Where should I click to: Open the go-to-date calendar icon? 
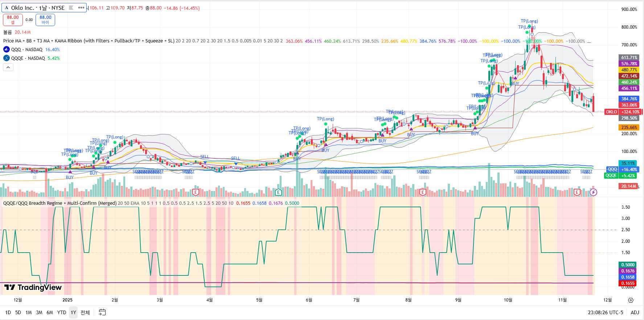pyautogui.click(x=102, y=312)
